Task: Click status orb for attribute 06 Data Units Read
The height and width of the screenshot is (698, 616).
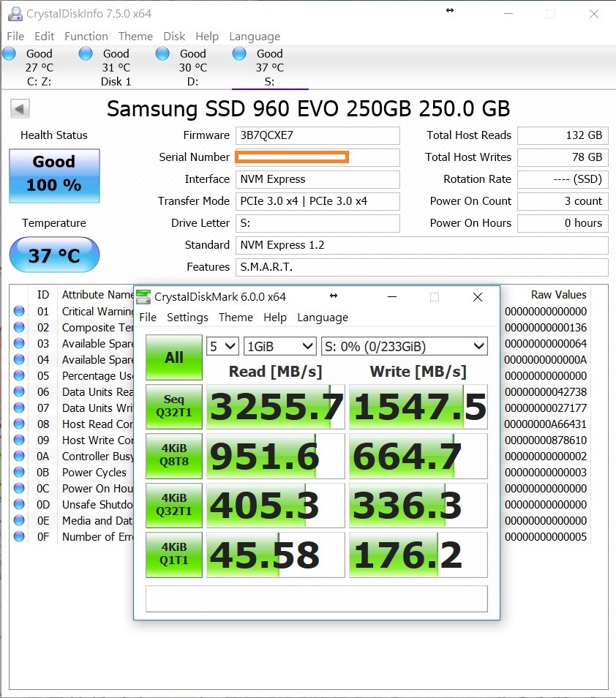Action: pyautogui.click(x=19, y=391)
